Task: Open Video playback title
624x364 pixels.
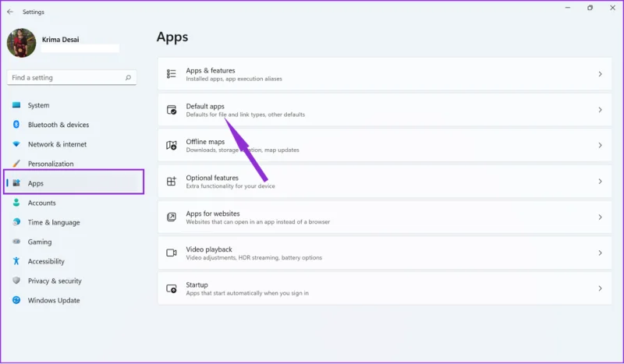Action: 209,249
